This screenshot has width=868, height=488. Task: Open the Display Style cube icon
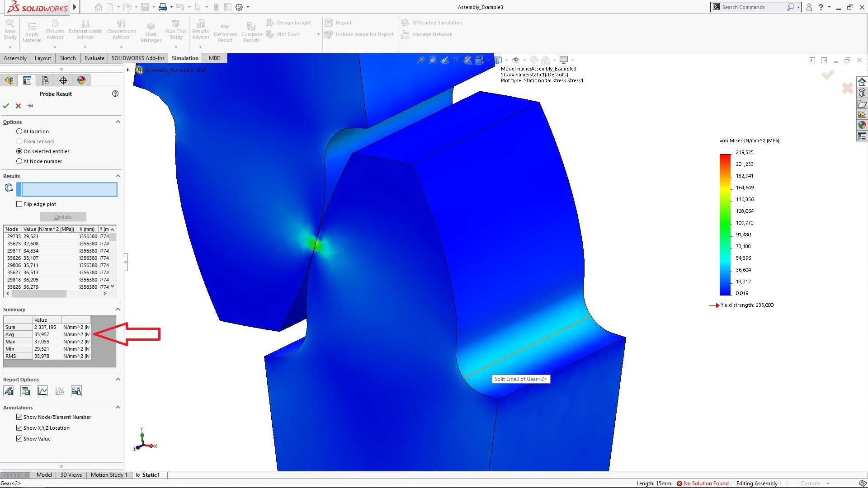(x=498, y=60)
